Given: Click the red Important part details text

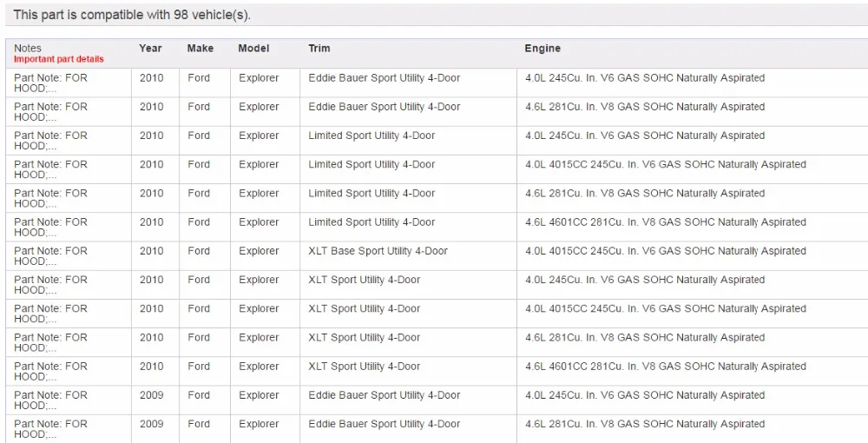Looking at the screenshot, I should (59, 59).
